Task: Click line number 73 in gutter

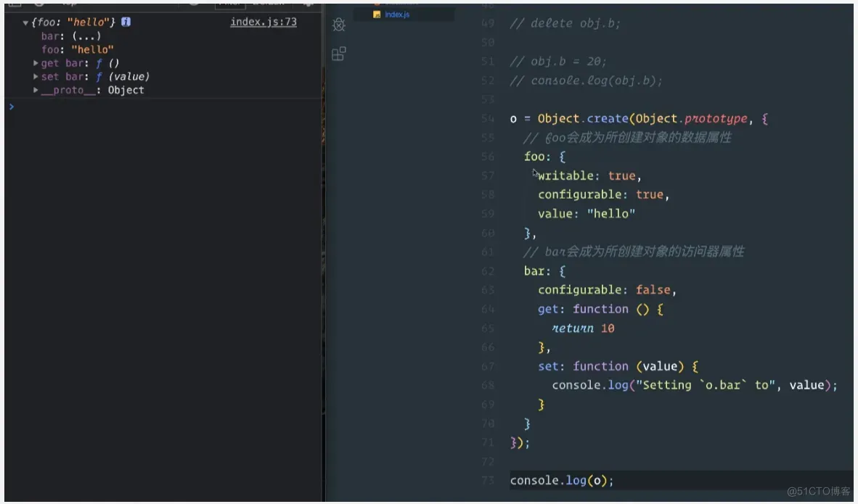Action: pos(488,481)
